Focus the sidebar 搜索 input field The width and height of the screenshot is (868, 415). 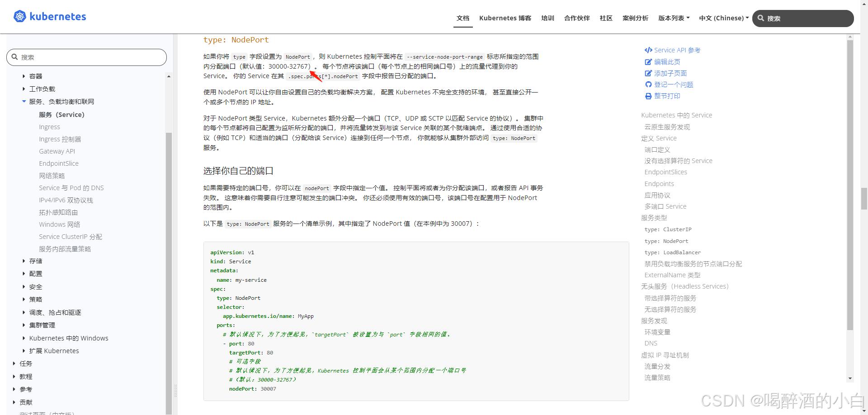[x=86, y=57]
